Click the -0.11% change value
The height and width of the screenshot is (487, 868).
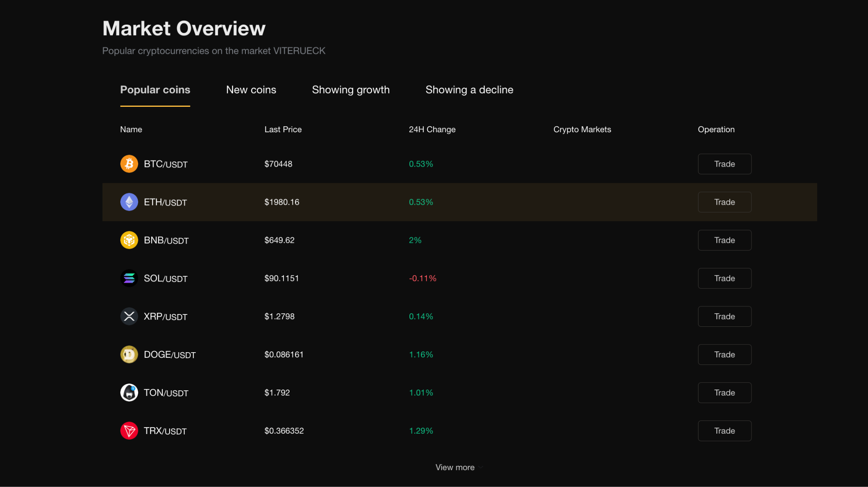[x=423, y=278]
